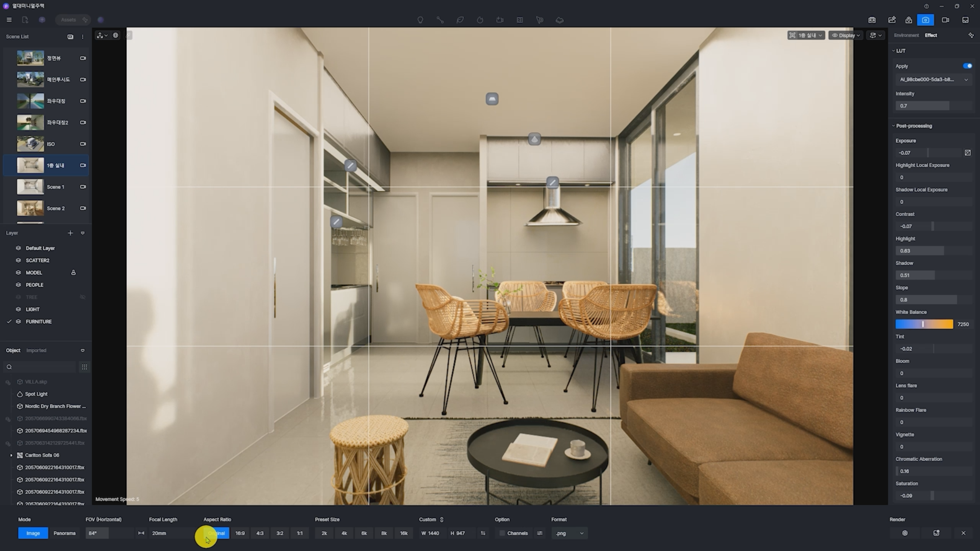Click the section tool icon in top toolbar

520,20
